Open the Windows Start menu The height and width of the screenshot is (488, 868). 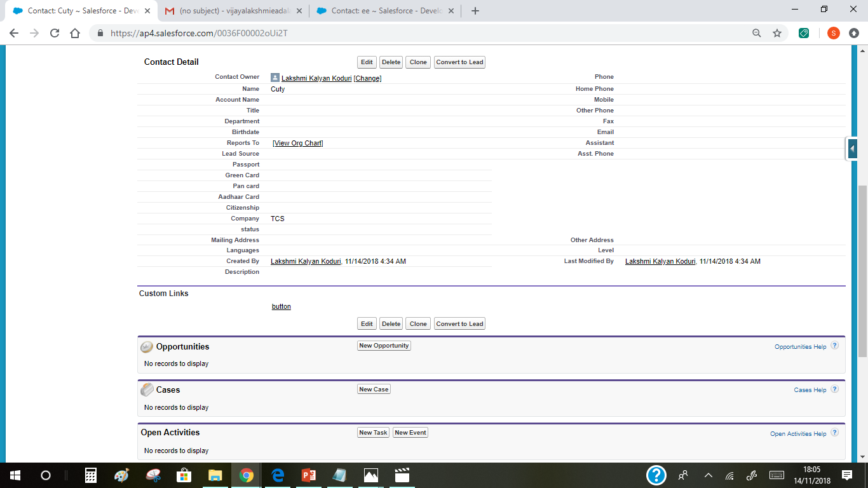[15, 475]
